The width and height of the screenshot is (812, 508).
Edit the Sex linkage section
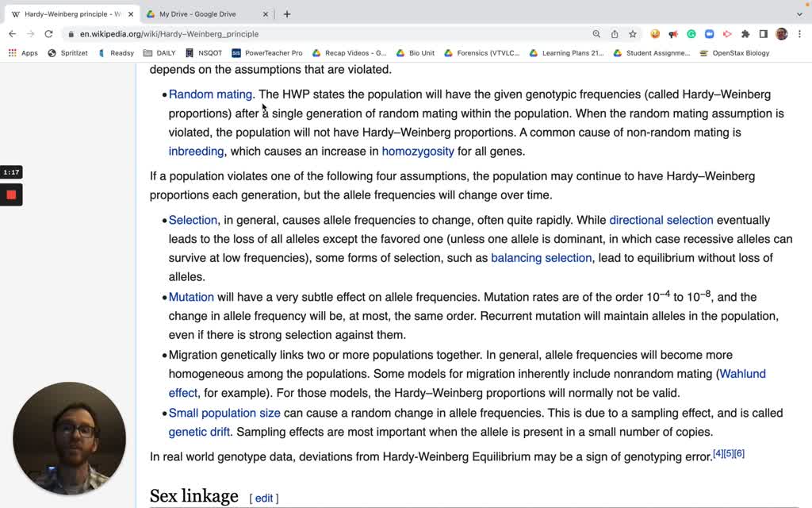[263, 498]
